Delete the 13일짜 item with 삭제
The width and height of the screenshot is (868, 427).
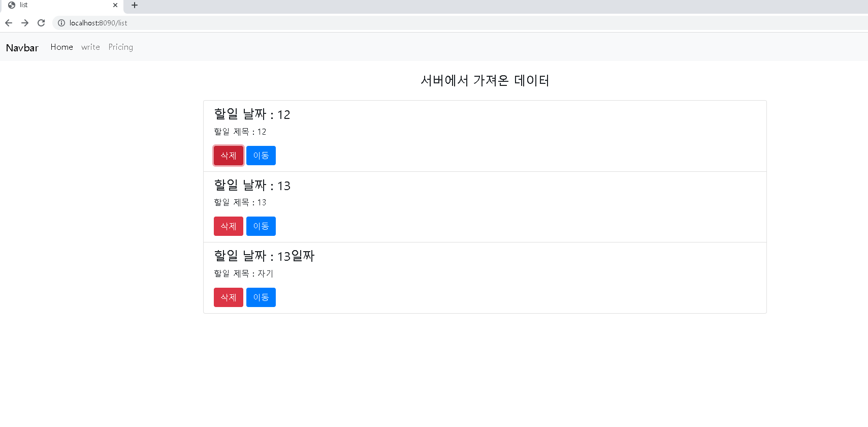click(229, 297)
